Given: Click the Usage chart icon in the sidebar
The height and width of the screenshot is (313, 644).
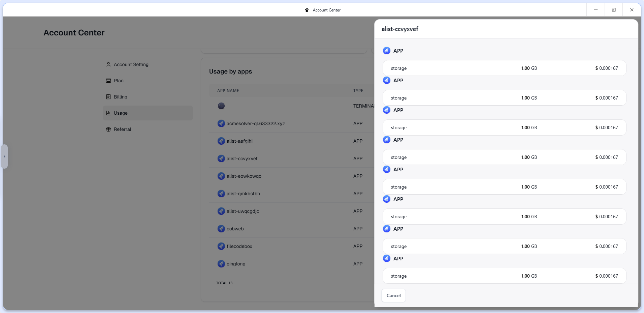Looking at the screenshot, I should (x=108, y=113).
